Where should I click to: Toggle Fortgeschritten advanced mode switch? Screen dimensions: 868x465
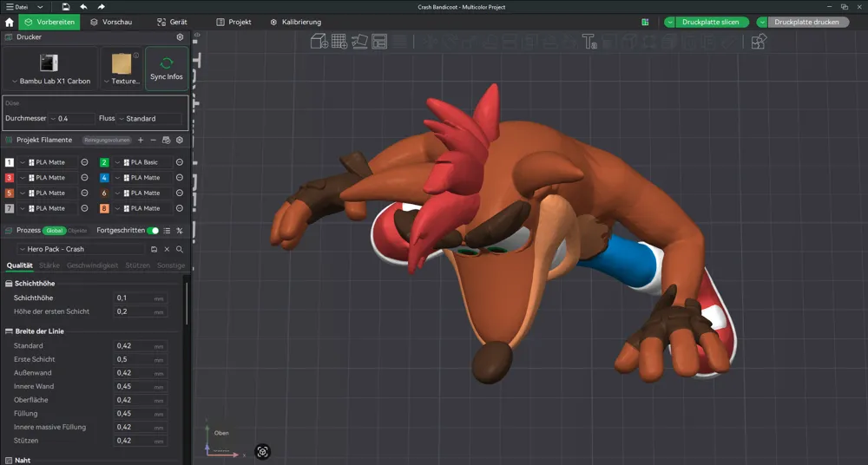click(153, 230)
